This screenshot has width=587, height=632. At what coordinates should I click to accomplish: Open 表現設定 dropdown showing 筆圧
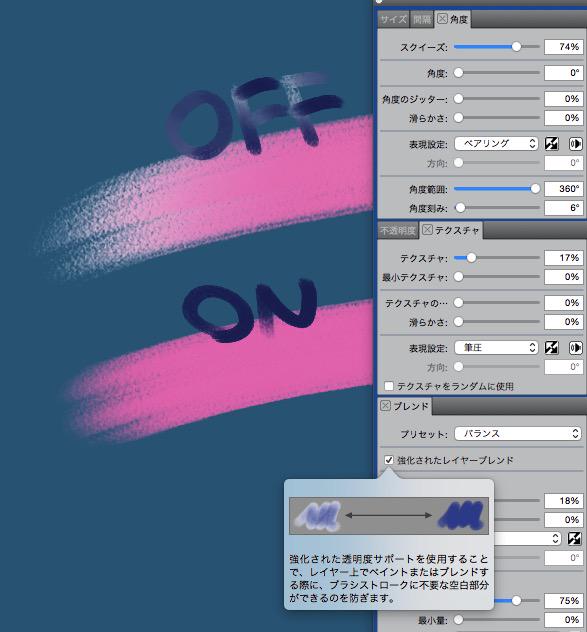coord(496,347)
